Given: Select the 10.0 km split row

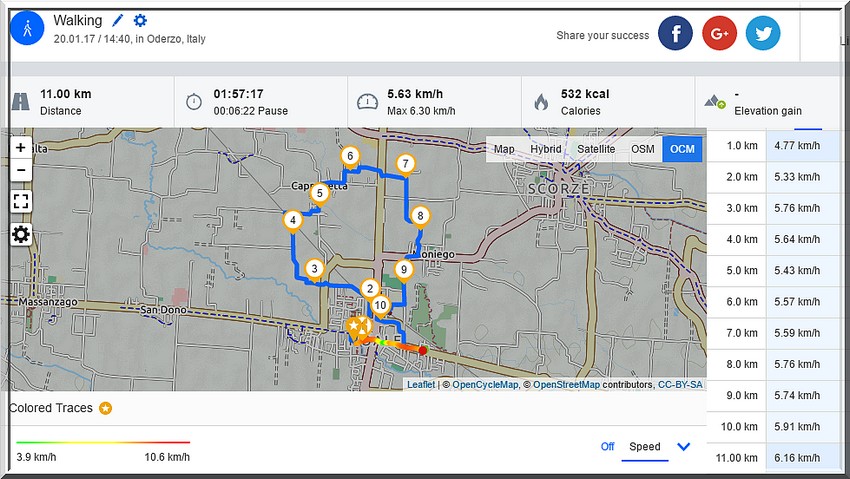Looking at the screenshot, I should tap(774, 426).
